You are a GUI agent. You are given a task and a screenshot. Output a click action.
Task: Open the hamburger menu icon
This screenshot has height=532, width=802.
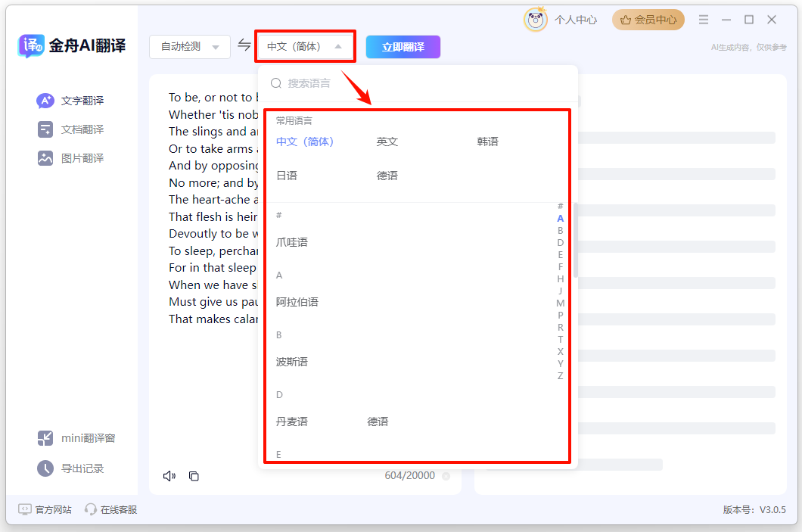(704, 20)
